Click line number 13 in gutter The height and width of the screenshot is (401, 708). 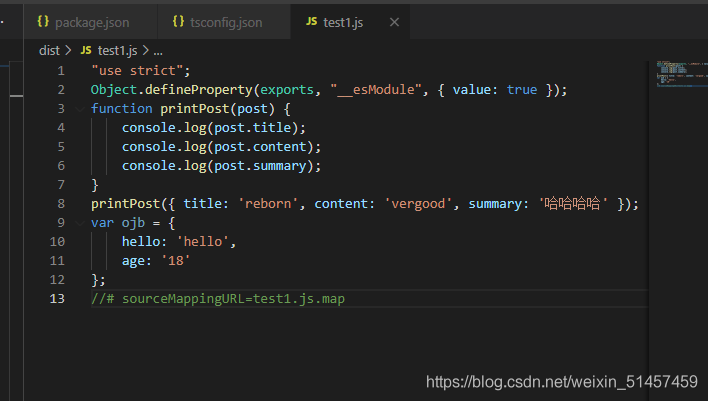coord(57,298)
